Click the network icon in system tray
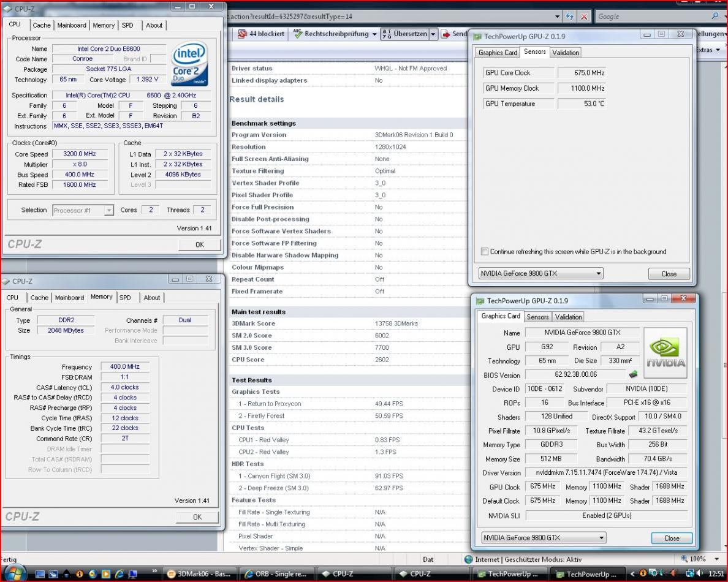The height and width of the screenshot is (582, 728). pos(690,573)
